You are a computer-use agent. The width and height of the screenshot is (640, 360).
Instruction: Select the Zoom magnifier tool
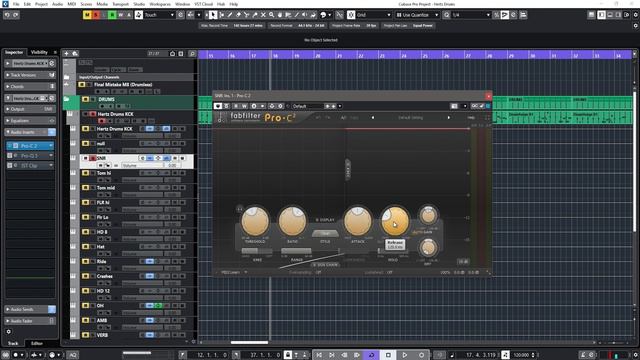tap(271, 15)
